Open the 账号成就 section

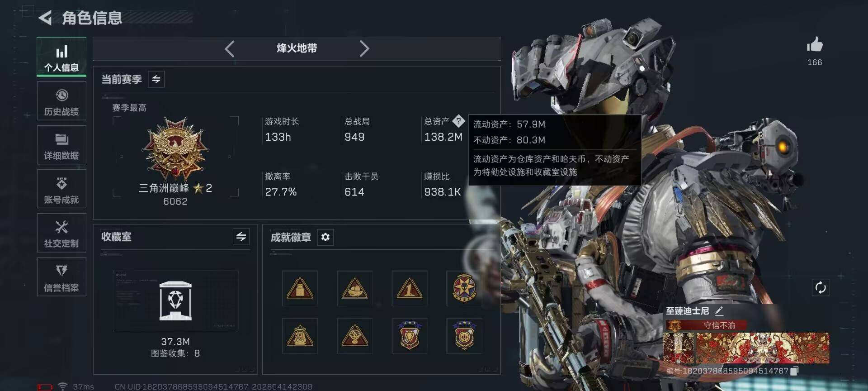61,189
